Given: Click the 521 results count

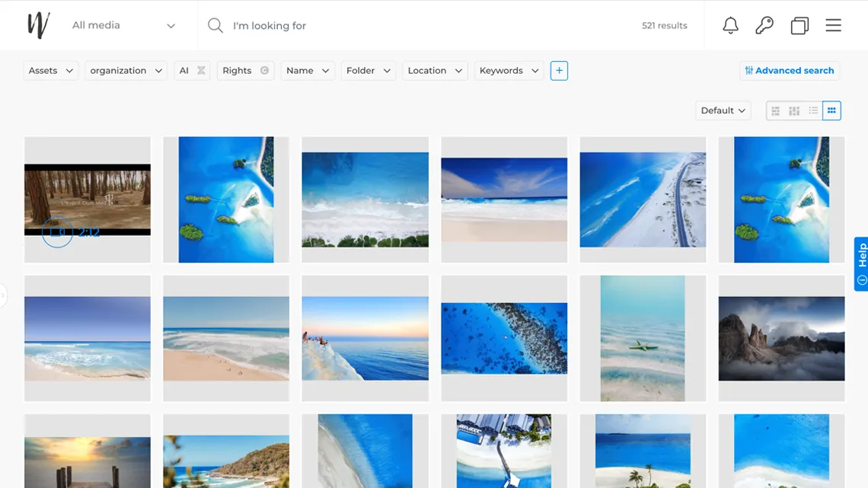Looking at the screenshot, I should (664, 25).
